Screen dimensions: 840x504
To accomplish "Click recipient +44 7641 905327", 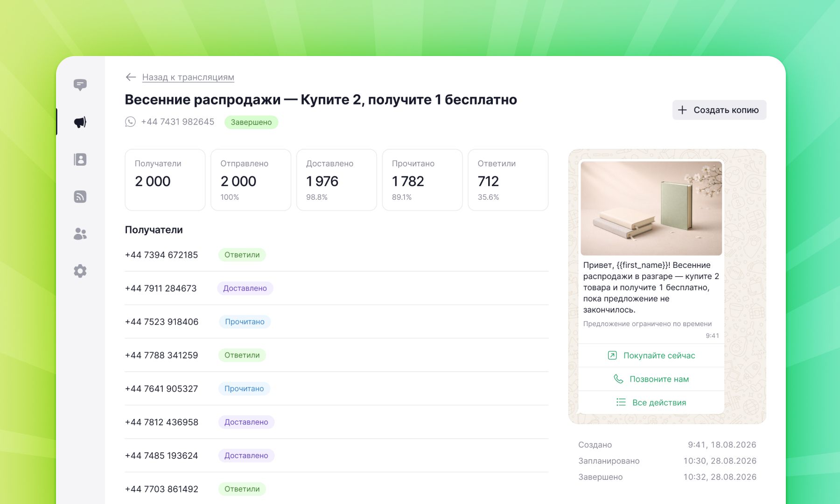I will 161,389.
